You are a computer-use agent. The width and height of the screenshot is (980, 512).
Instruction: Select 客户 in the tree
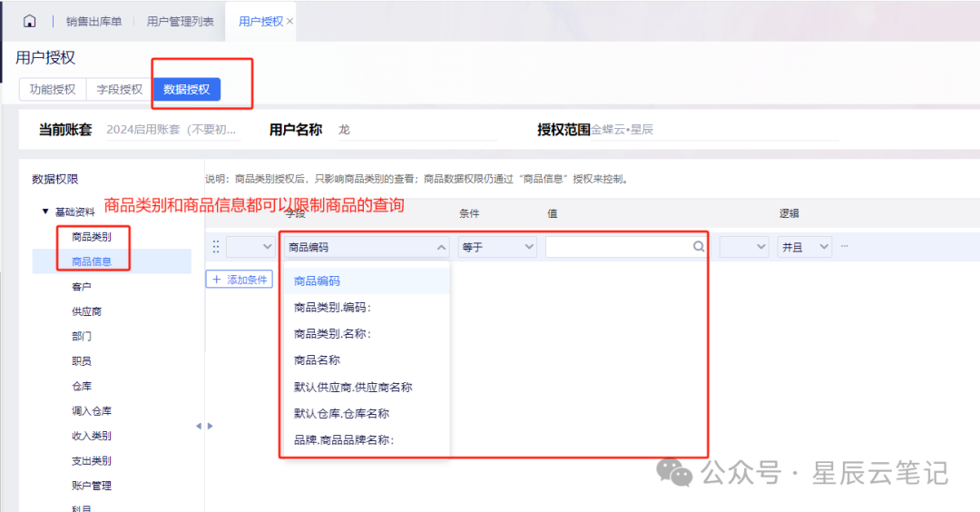pyautogui.click(x=82, y=286)
